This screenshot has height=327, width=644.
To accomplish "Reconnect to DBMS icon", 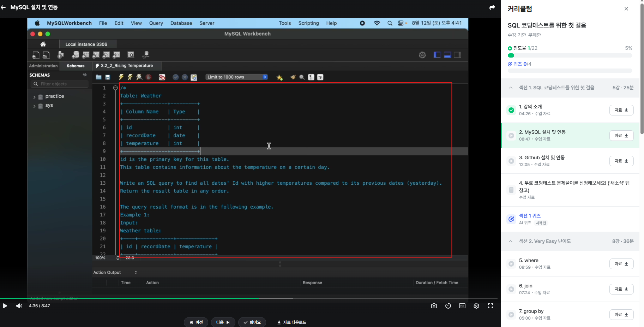I will pyautogui.click(x=146, y=55).
